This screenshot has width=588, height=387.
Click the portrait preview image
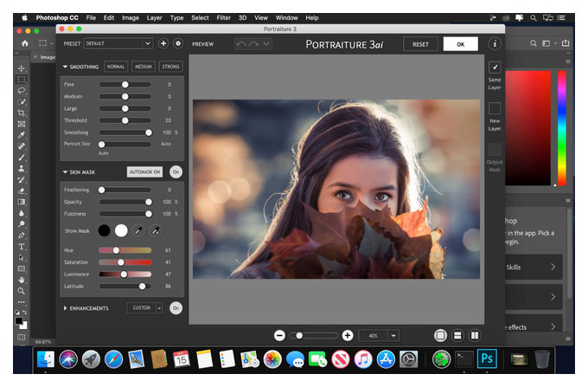tap(336, 189)
